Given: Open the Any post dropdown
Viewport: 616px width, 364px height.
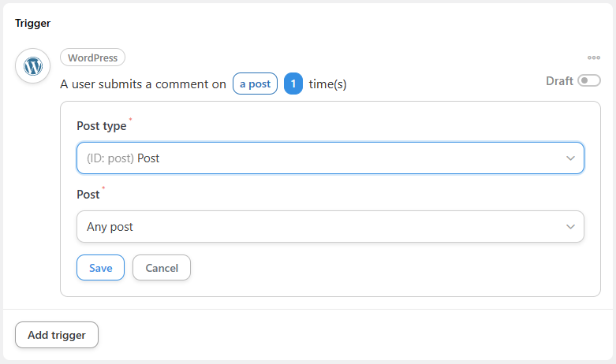Looking at the screenshot, I should point(330,227).
